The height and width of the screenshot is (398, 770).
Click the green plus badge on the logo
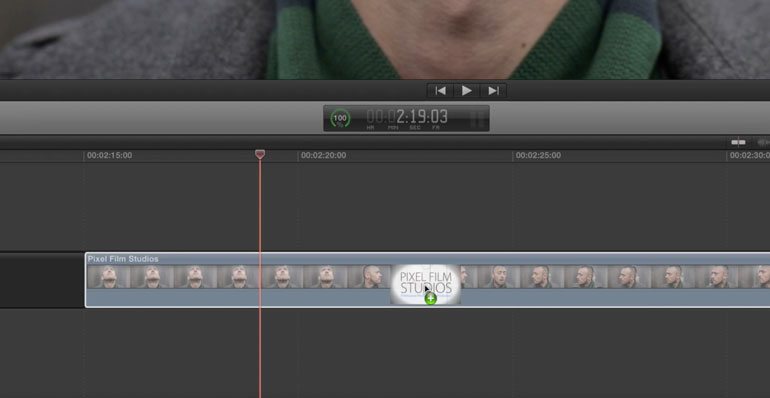point(431,298)
